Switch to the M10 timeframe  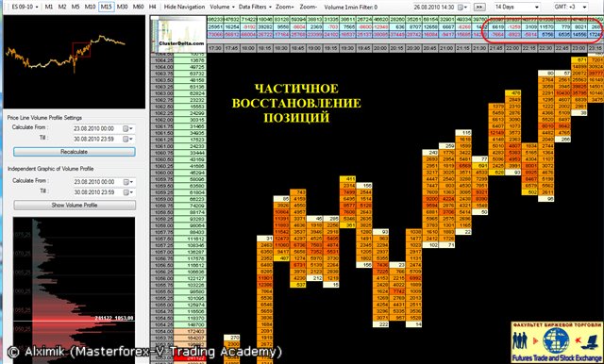click(90, 7)
